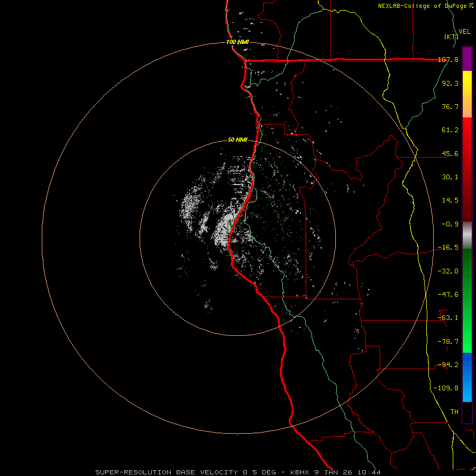Click the 45.6 scale value
This screenshot has width=476, height=476.
450,153
